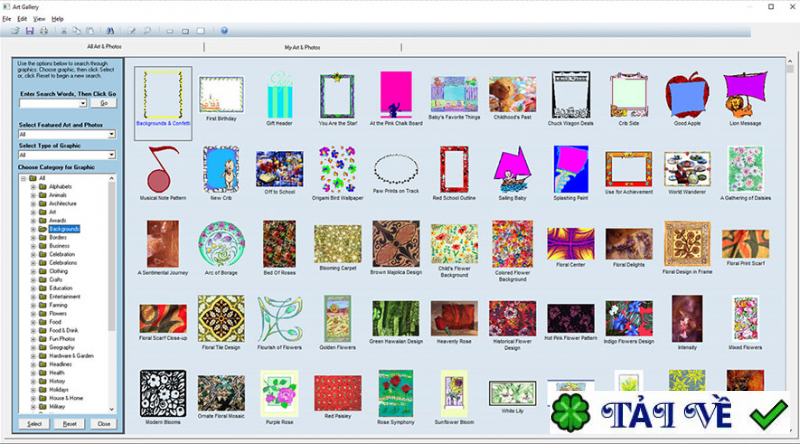The height and width of the screenshot is (444, 800).
Task: Select the Headlines category
Action: 60,364
